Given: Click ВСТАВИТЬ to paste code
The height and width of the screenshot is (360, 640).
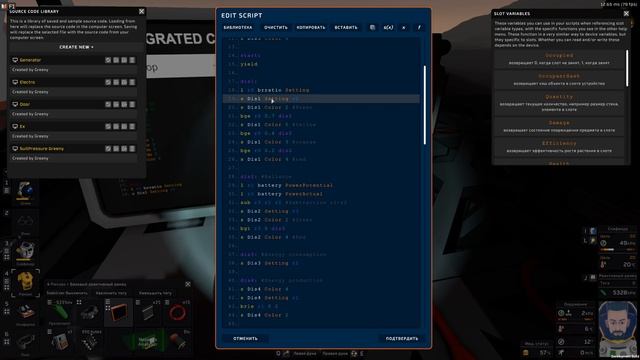Looking at the screenshot, I should (x=346, y=27).
